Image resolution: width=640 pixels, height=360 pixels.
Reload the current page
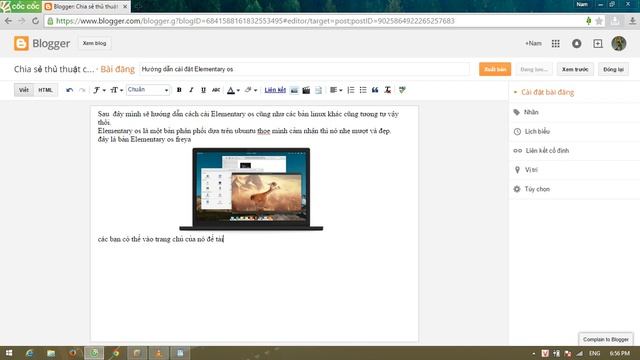(x=36, y=21)
